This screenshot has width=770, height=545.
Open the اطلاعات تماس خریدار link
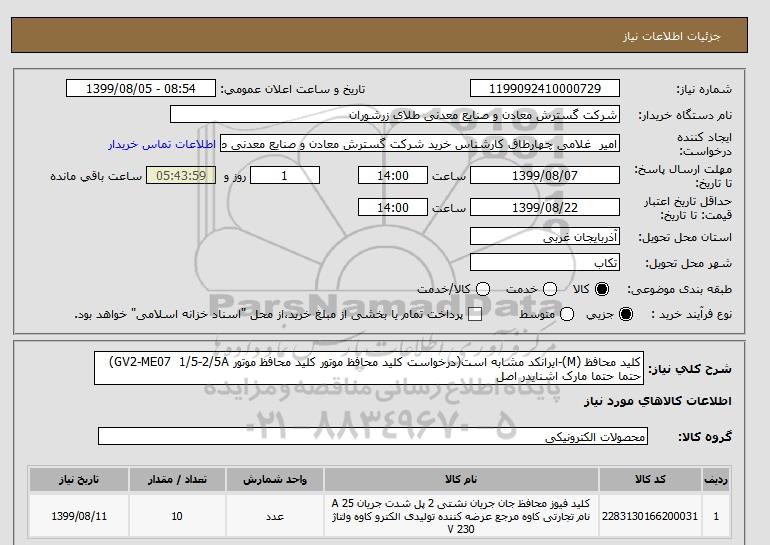tap(162, 145)
